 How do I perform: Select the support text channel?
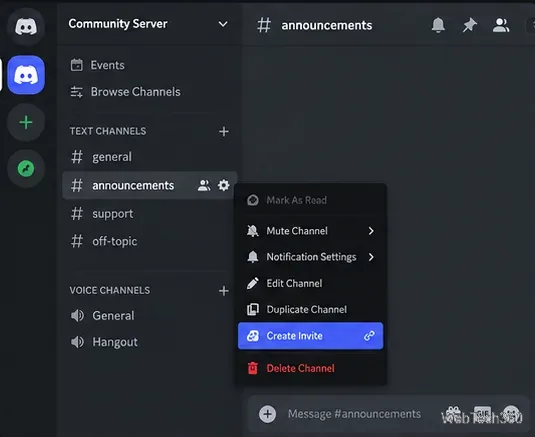pyautogui.click(x=149, y=214)
